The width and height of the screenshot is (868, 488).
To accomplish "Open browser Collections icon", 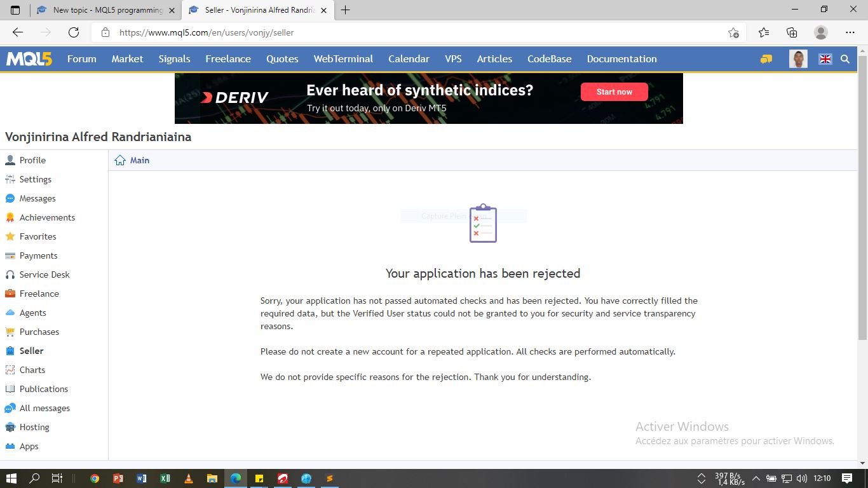I will coord(792,32).
